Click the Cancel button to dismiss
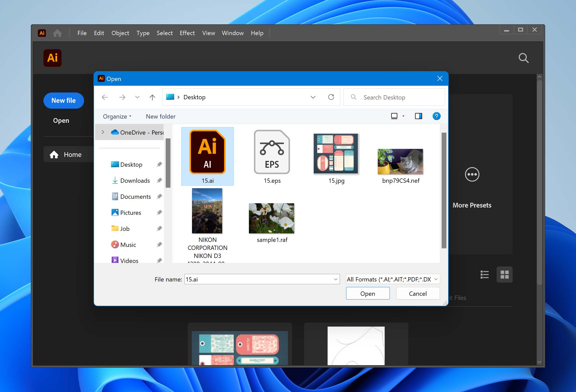The image size is (576, 392). click(x=417, y=293)
